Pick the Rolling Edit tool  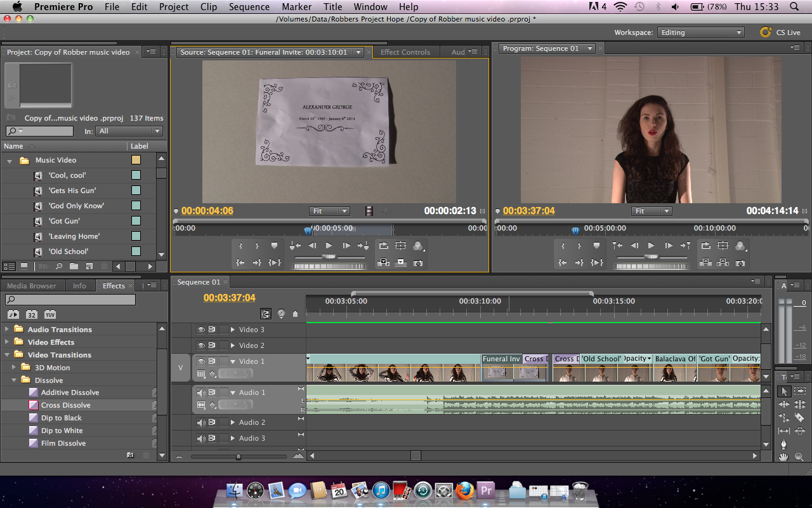(799, 404)
